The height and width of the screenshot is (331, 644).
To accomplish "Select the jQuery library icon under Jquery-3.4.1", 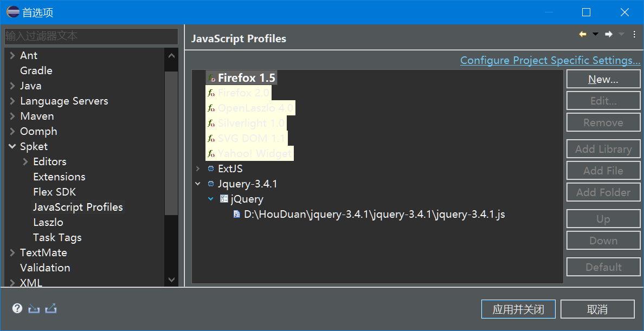I will pyautogui.click(x=224, y=199).
